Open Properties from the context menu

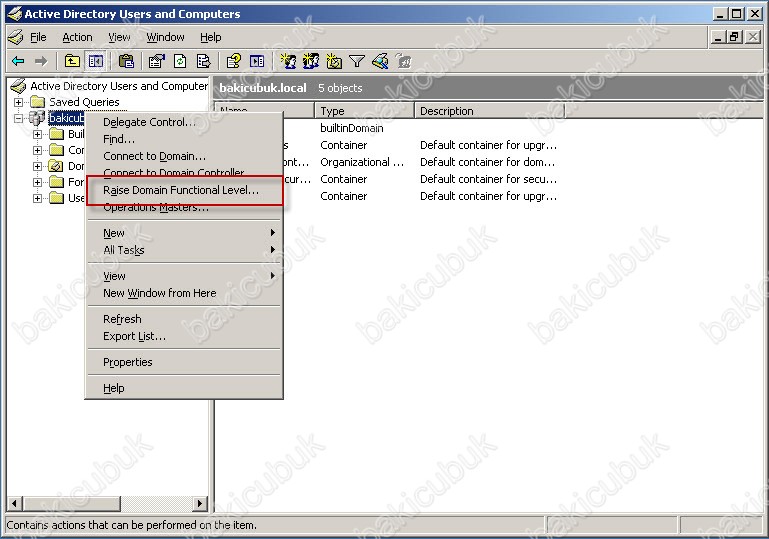point(184,362)
